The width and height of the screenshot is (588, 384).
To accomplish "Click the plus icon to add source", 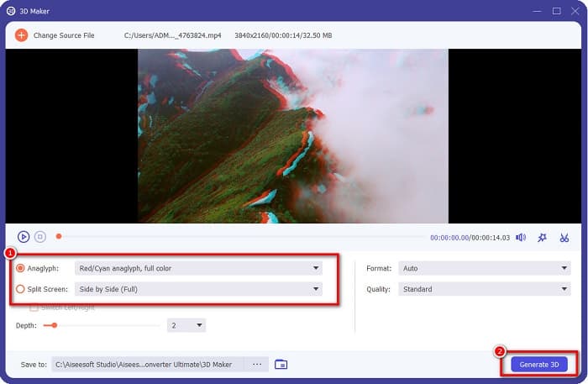I will 21,35.
